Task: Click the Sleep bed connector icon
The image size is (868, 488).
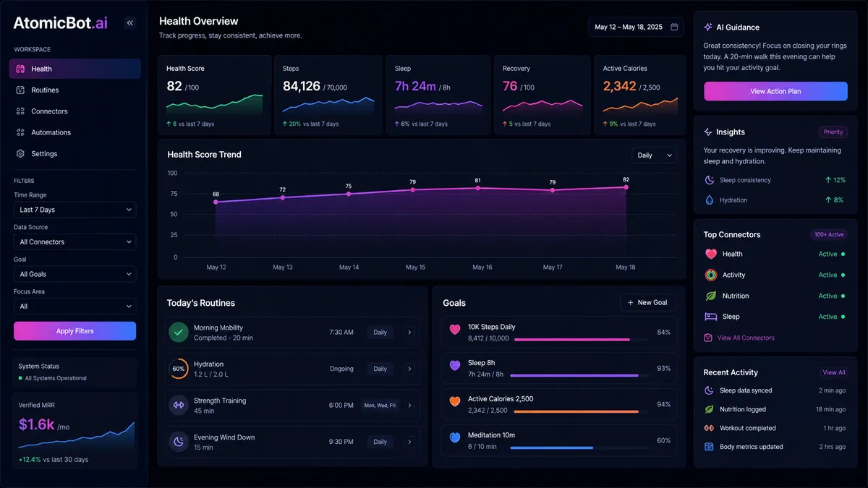Action: (710, 317)
